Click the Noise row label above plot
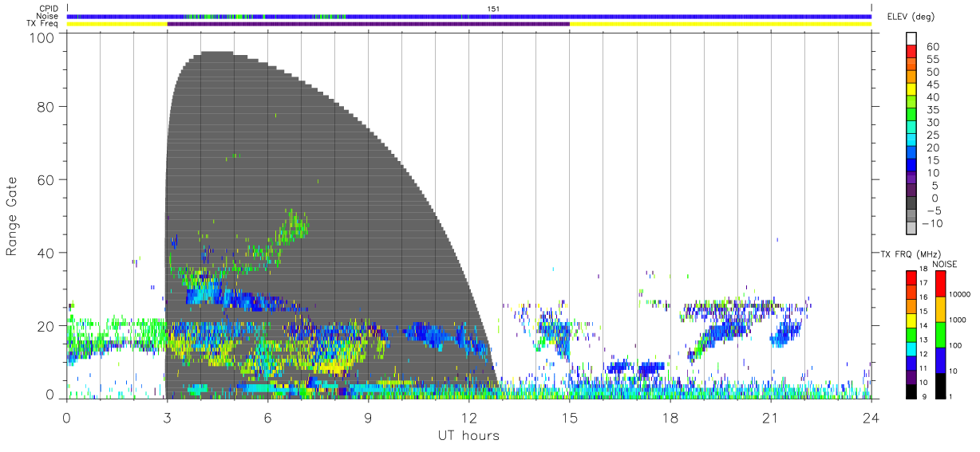The height and width of the screenshot is (452, 980). click(47, 16)
